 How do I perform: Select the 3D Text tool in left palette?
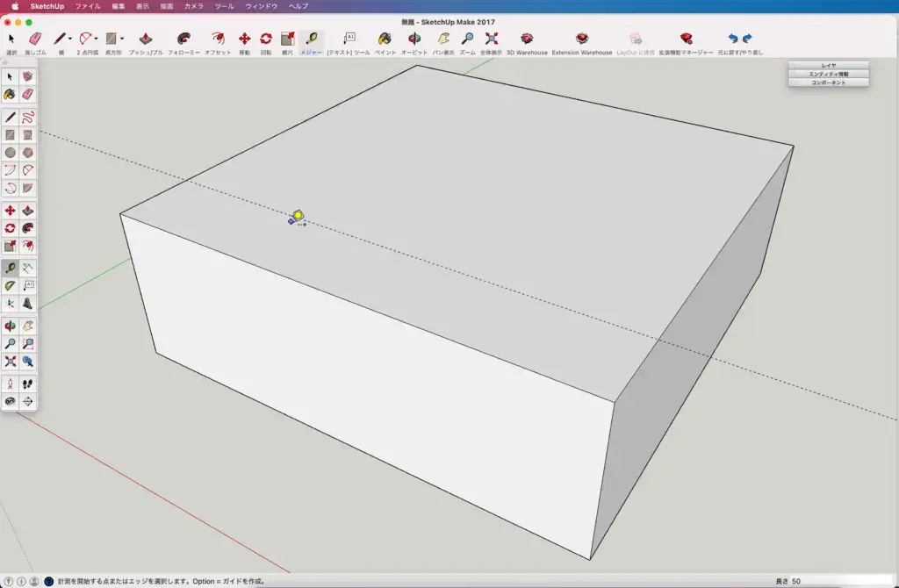(27, 304)
